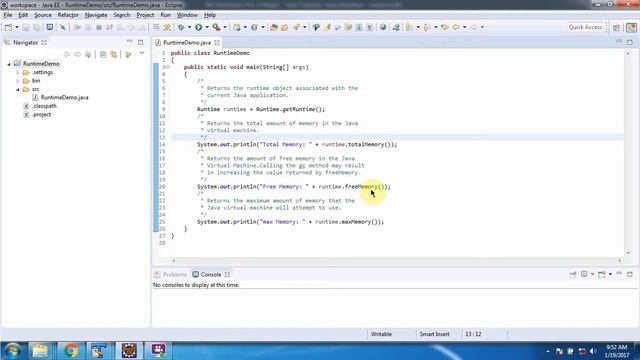The height and width of the screenshot is (360, 640).
Task: Click the Debug bug icon in toolbar
Action: tap(181, 27)
